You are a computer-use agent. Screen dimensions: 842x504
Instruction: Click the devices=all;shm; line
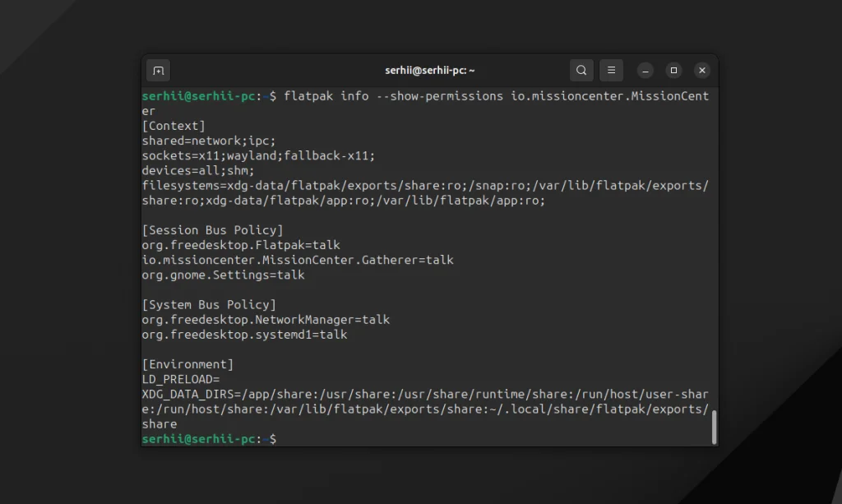click(198, 170)
